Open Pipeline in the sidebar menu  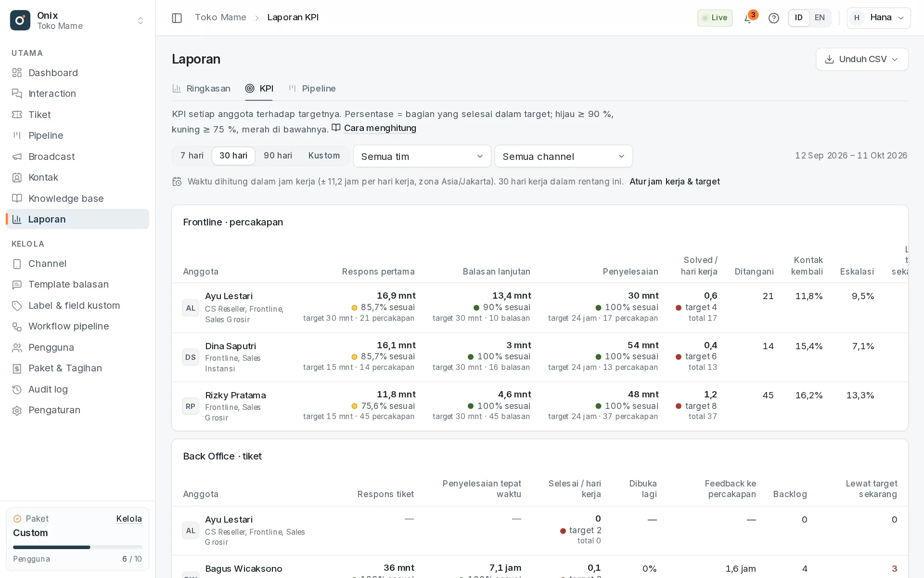(77, 135)
